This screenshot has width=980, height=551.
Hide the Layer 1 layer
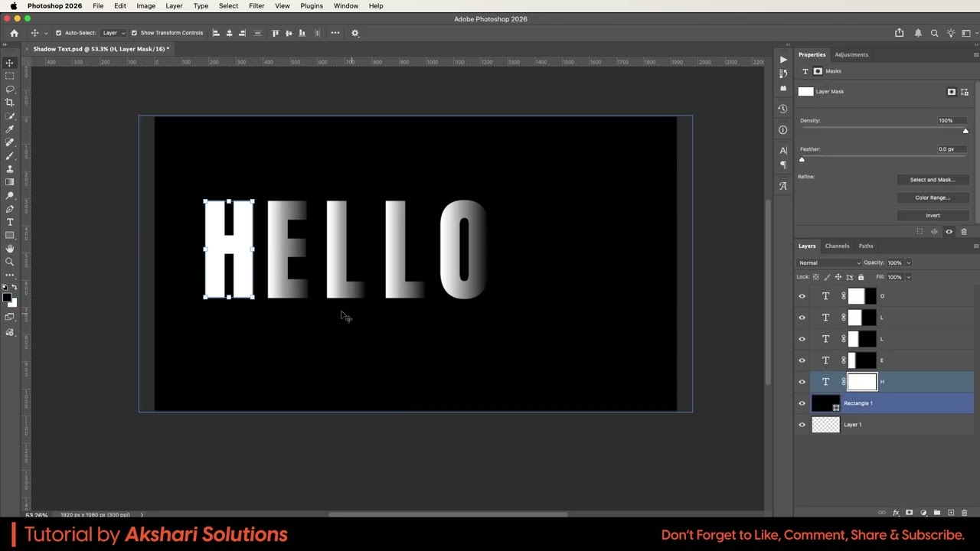[x=802, y=425]
